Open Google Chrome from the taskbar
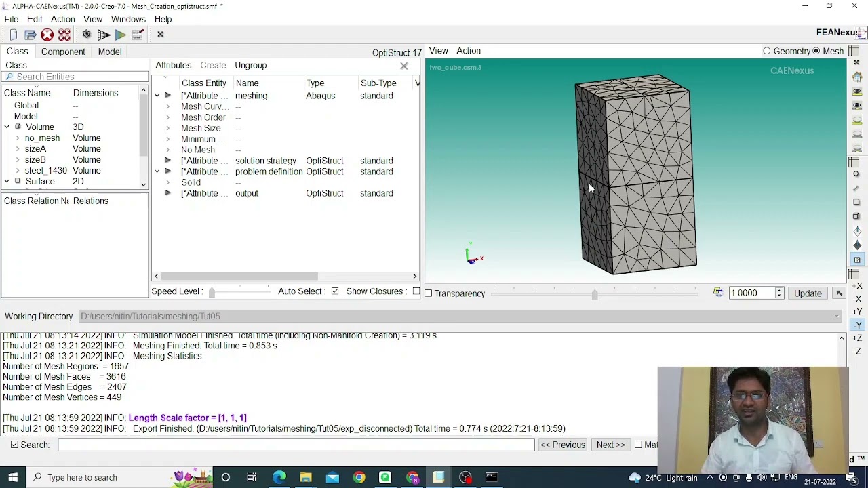The image size is (868, 488). tap(359, 477)
